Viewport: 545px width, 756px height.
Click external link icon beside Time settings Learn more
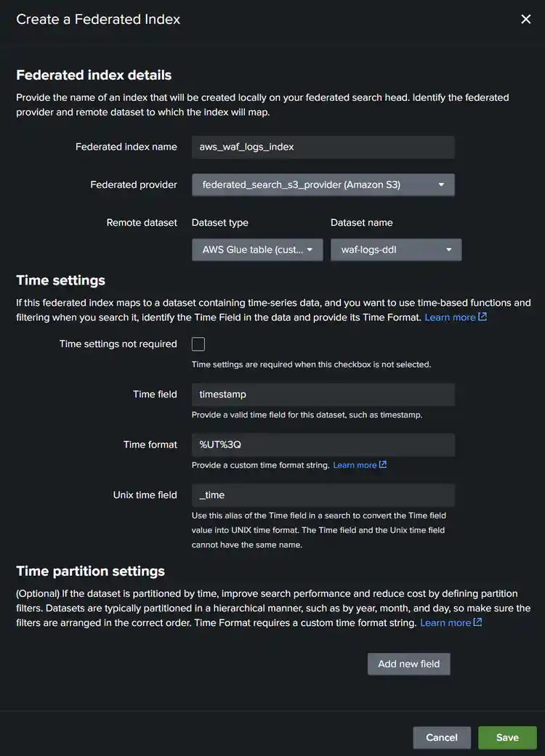pyautogui.click(x=483, y=317)
